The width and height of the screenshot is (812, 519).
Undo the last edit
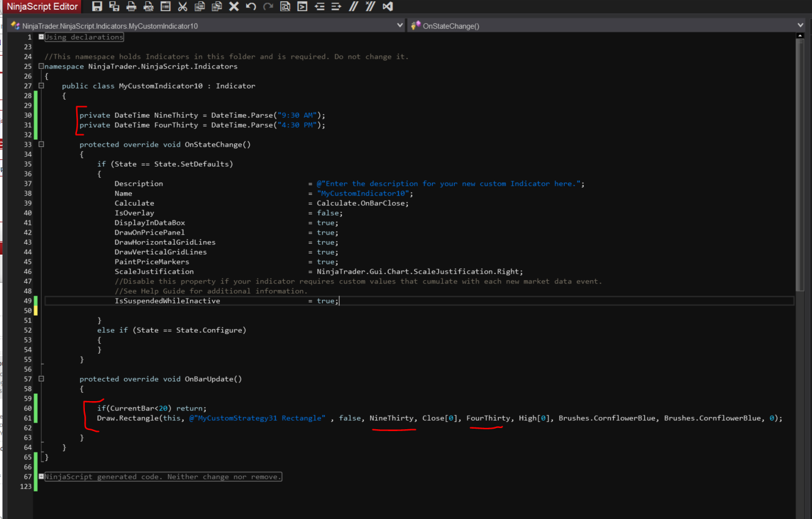251,7
